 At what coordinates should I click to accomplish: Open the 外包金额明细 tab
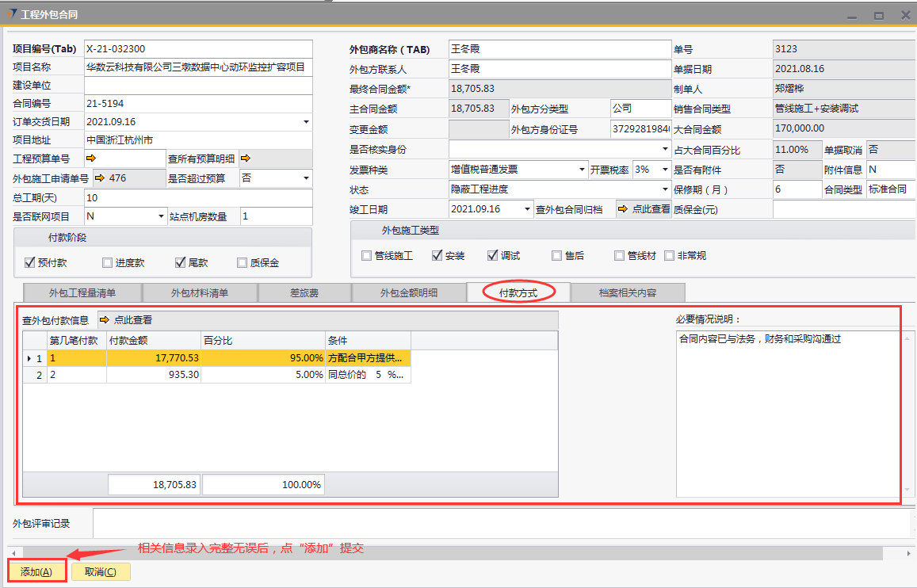(x=408, y=292)
